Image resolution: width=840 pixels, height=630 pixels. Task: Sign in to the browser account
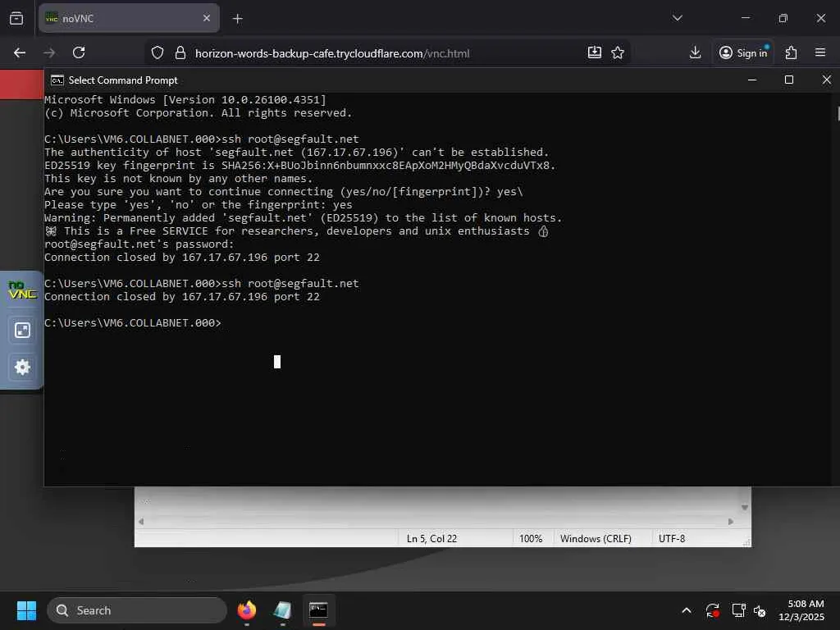tap(743, 52)
